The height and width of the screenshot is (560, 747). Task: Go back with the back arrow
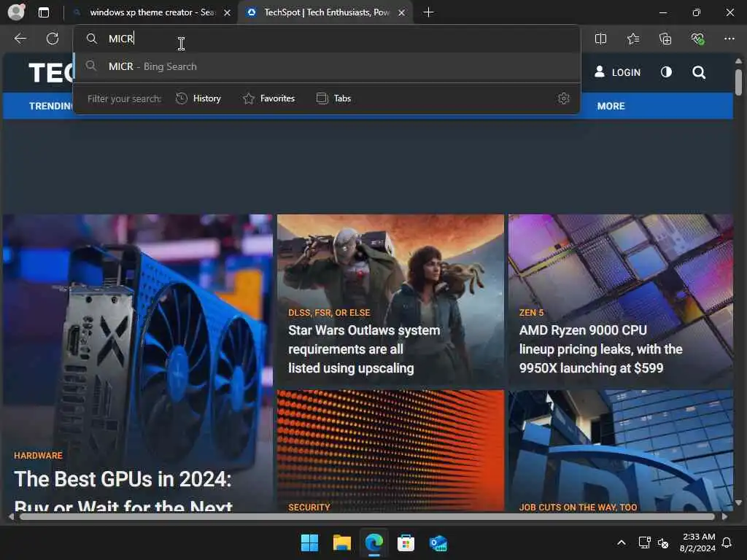tap(20, 39)
